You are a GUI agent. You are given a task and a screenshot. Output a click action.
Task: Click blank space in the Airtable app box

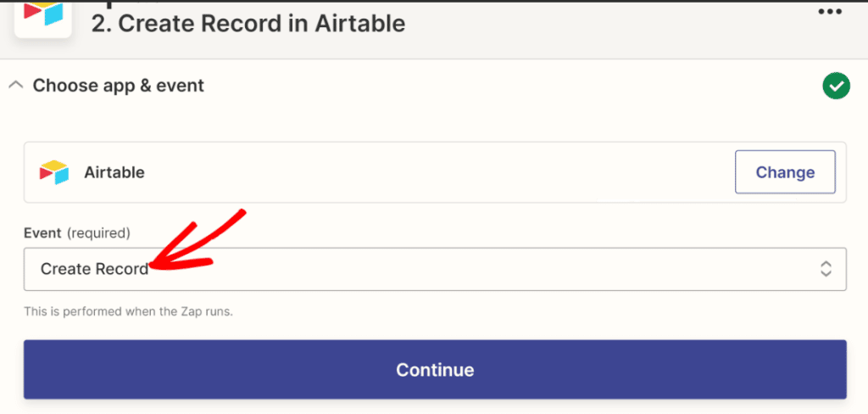click(x=424, y=172)
